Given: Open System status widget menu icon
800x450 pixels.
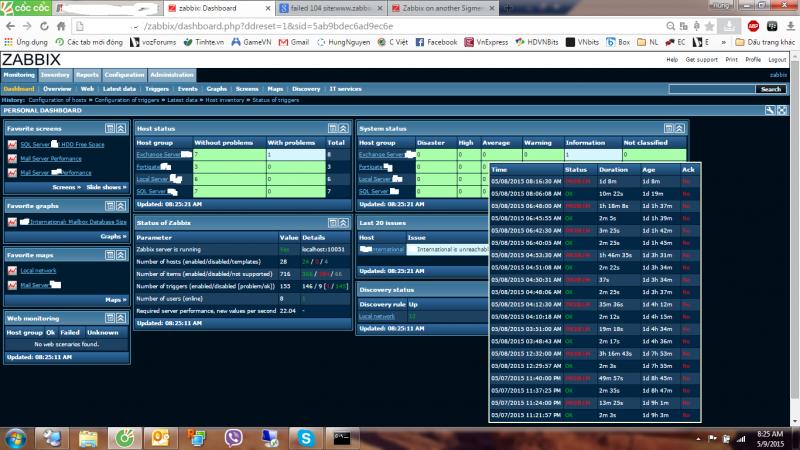Looking at the screenshot, I should (x=668, y=129).
